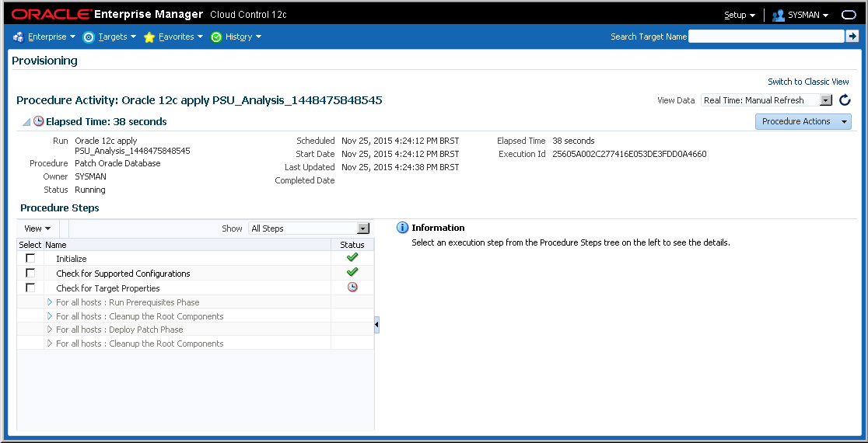This screenshot has width=868, height=443.
Task: Click the Last Updated date value
Action: 401,167
